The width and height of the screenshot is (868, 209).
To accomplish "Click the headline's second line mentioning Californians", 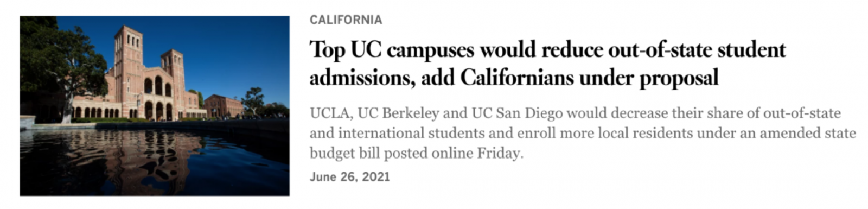I will 514,78.
